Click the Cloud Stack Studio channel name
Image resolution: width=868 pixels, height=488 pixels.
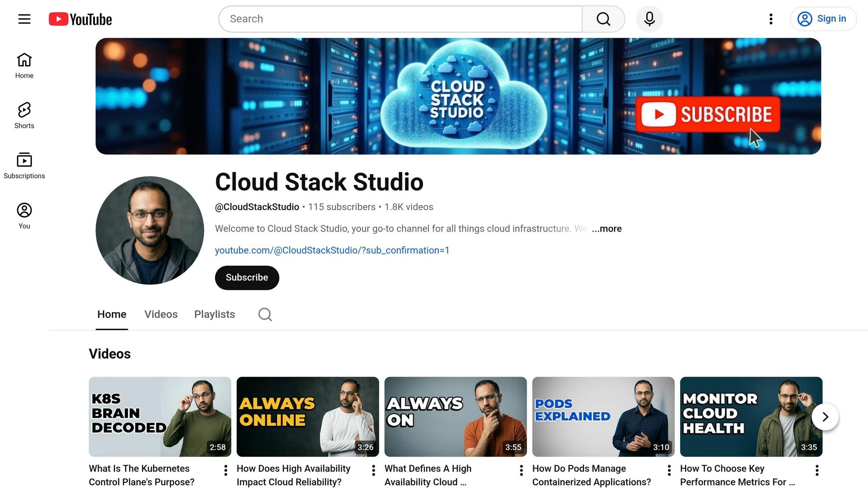coord(319,182)
